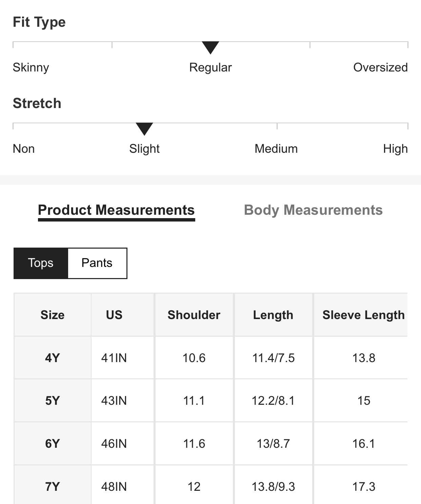
Task: Switch to the Body Measurements tab
Action: (313, 210)
